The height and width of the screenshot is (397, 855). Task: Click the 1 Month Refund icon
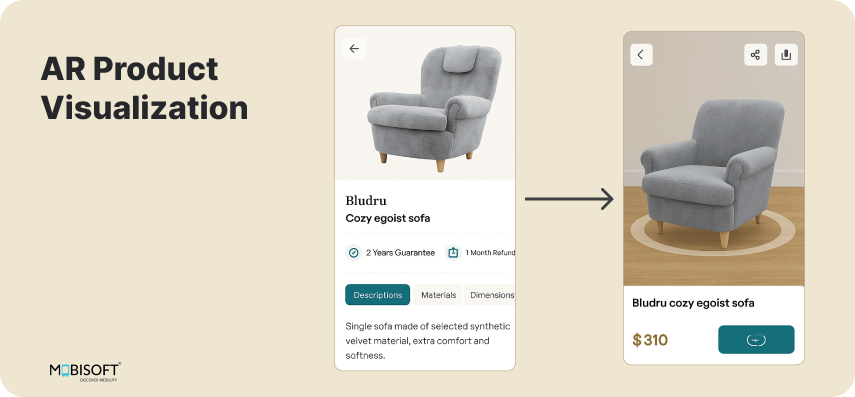coord(453,252)
